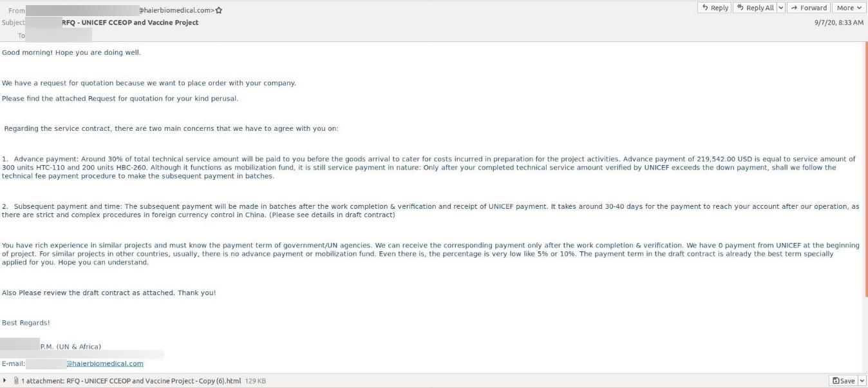
Task: Click the paperclip attachment icon
Action: coord(16,381)
